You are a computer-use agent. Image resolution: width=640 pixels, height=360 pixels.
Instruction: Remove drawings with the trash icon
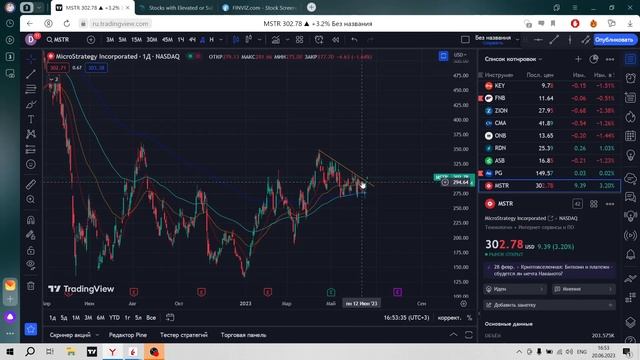31,286
